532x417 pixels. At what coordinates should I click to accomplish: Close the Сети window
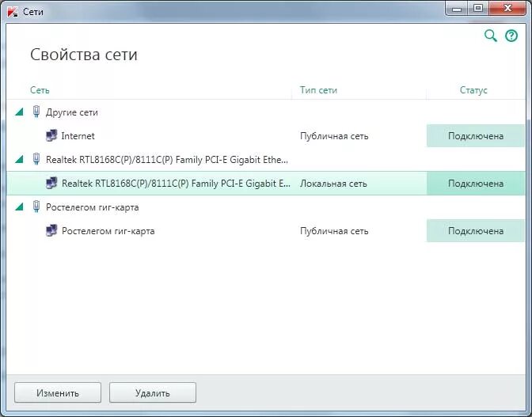tap(507, 8)
